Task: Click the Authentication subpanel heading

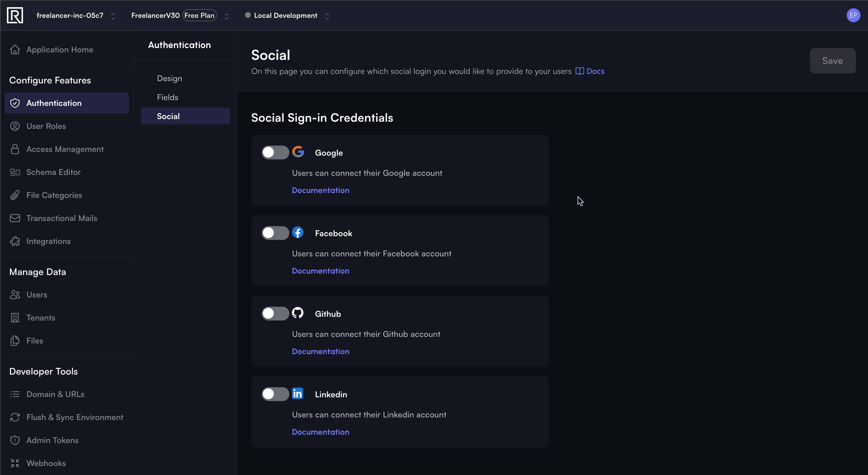Action: 179,45
